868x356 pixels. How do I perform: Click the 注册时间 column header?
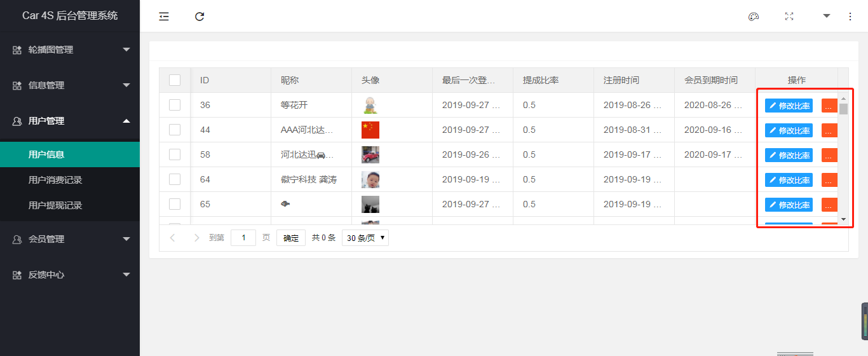tap(634, 80)
